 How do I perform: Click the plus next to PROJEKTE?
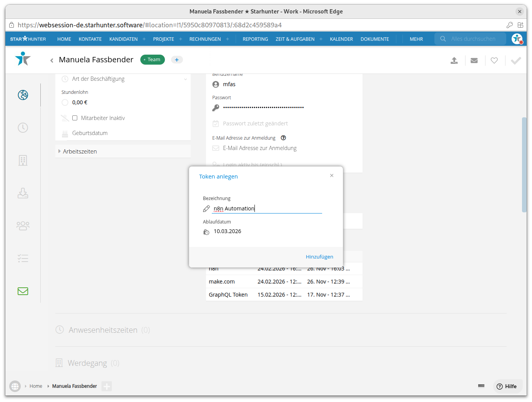coord(181,39)
